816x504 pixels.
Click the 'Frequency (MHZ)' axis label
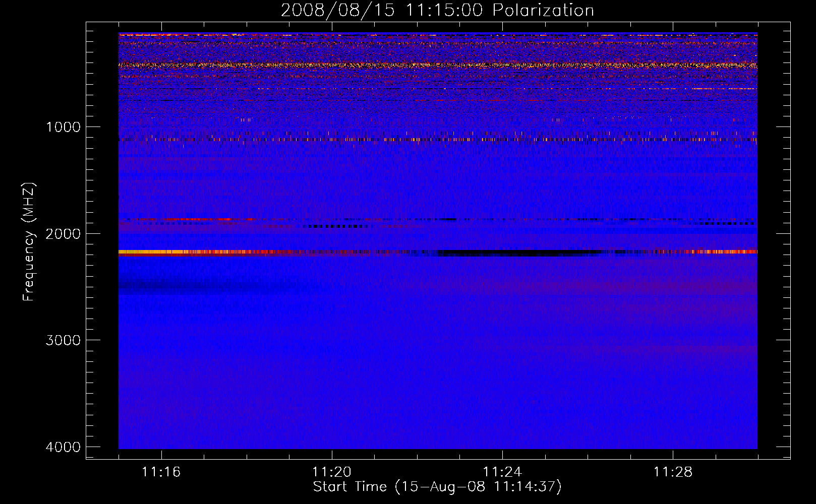29,241
